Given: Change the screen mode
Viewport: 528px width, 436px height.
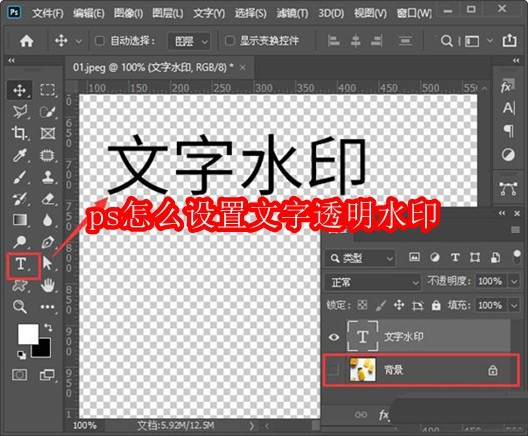Looking at the screenshot, I should tap(47, 374).
